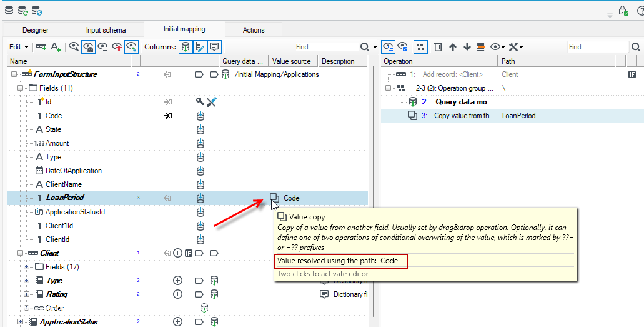This screenshot has height=327, width=644.
Task: Click the IF condition icon in Client row
Action: click(189, 253)
